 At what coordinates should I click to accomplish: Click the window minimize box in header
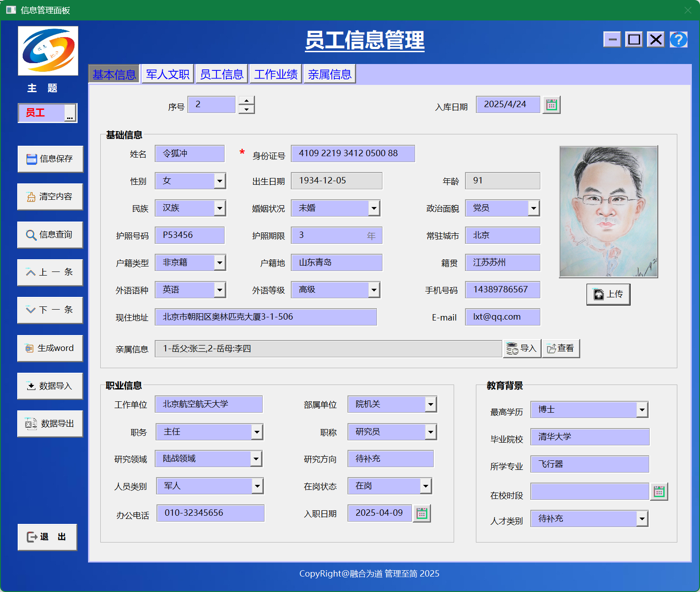[x=612, y=39]
